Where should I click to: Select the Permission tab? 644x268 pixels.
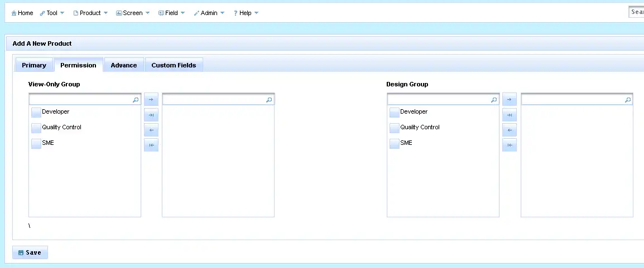79,65
